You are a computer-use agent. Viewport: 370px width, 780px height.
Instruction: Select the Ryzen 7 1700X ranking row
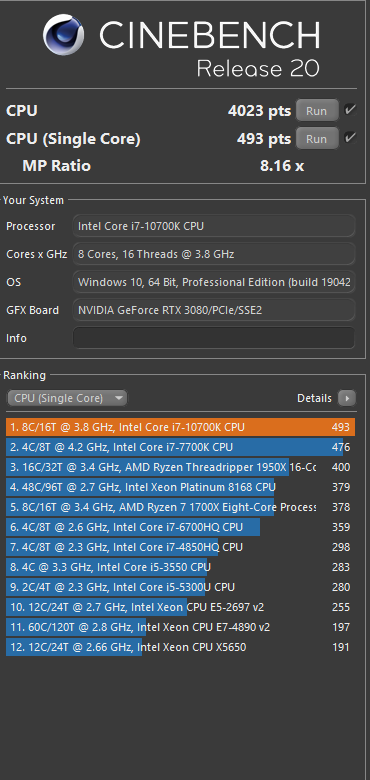(x=181, y=507)
